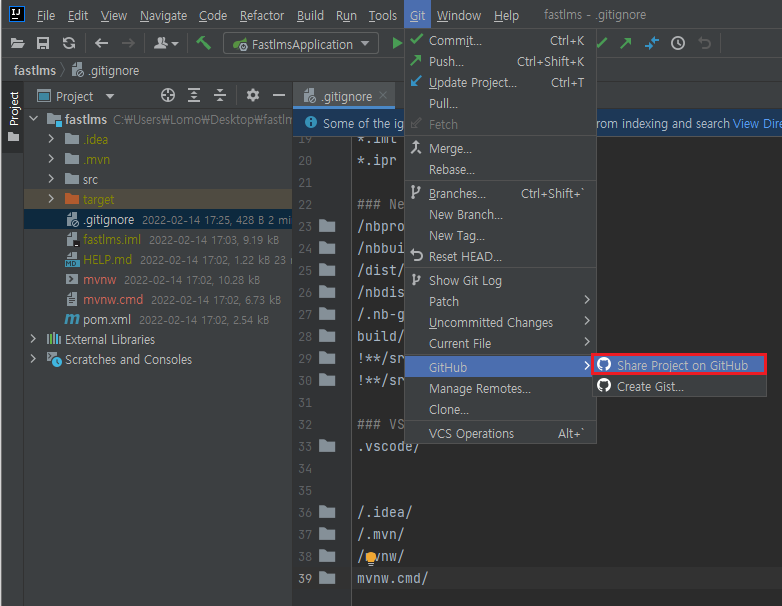The height and width of the screenshot is (606, 782).
Task: Click the Rollback undo toolbar icon
Action: [704, 43]
